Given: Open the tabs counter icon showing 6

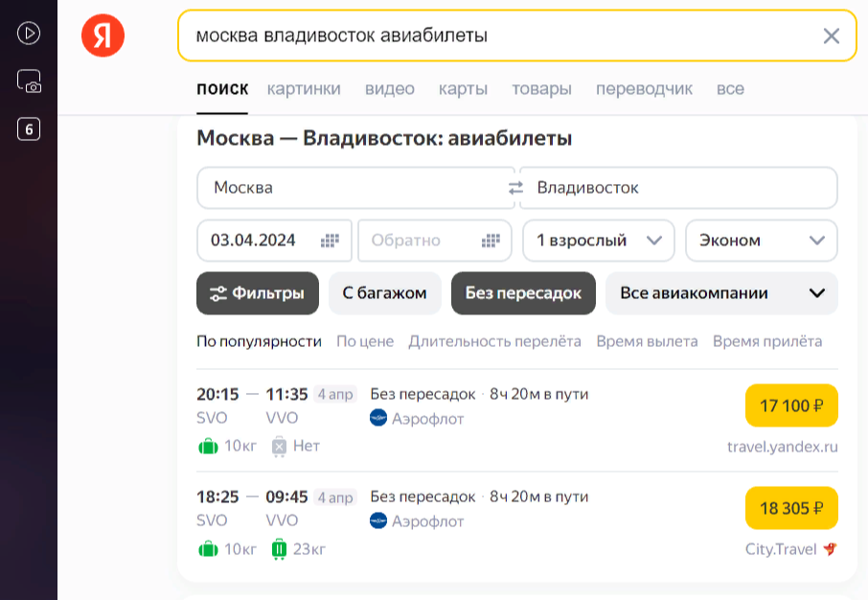Looking at the screenshot, I should pyautogui.click(x=29, y=129).
